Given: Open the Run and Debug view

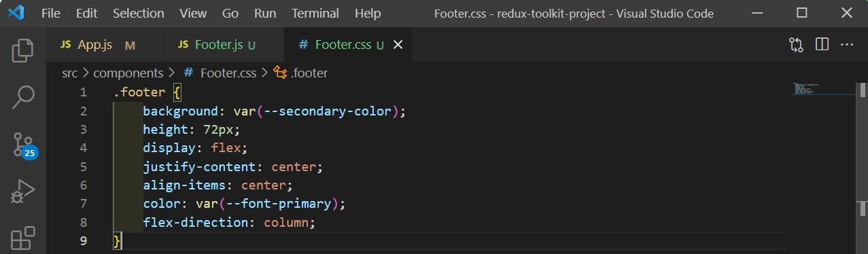Looking at the screenshot, I should (x=22, y=192).
